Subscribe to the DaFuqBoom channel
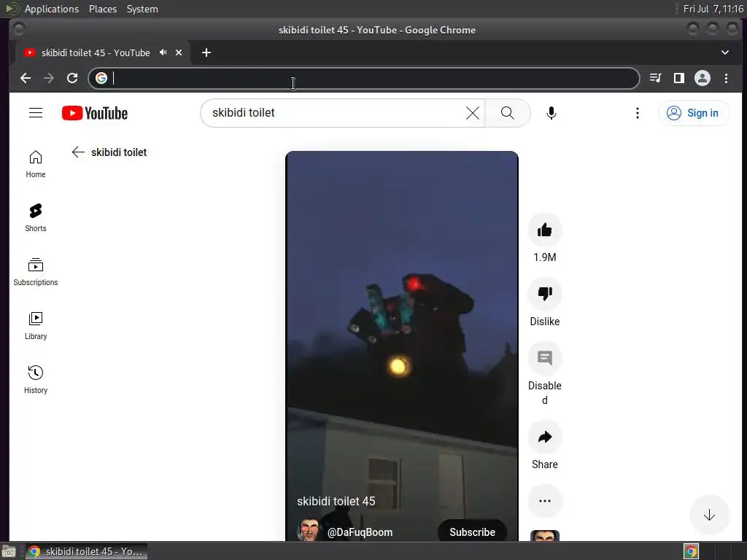 coord(472,532)
